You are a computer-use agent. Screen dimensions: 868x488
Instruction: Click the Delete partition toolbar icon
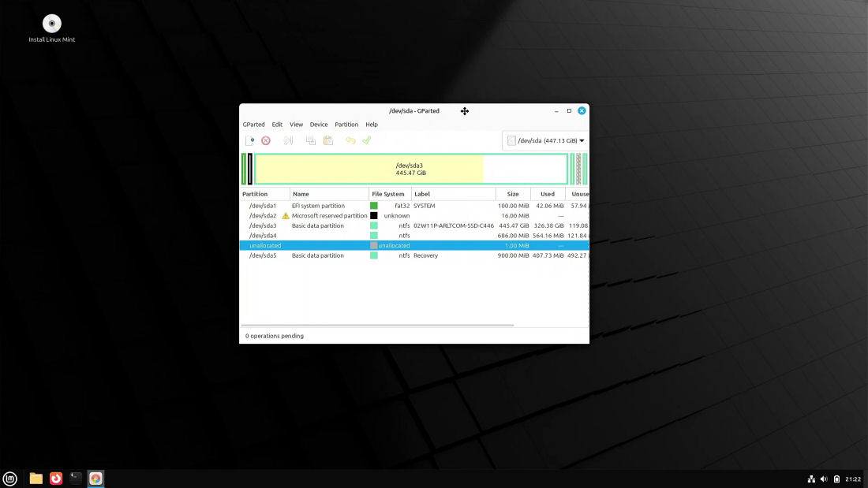(x=266, y=140)
